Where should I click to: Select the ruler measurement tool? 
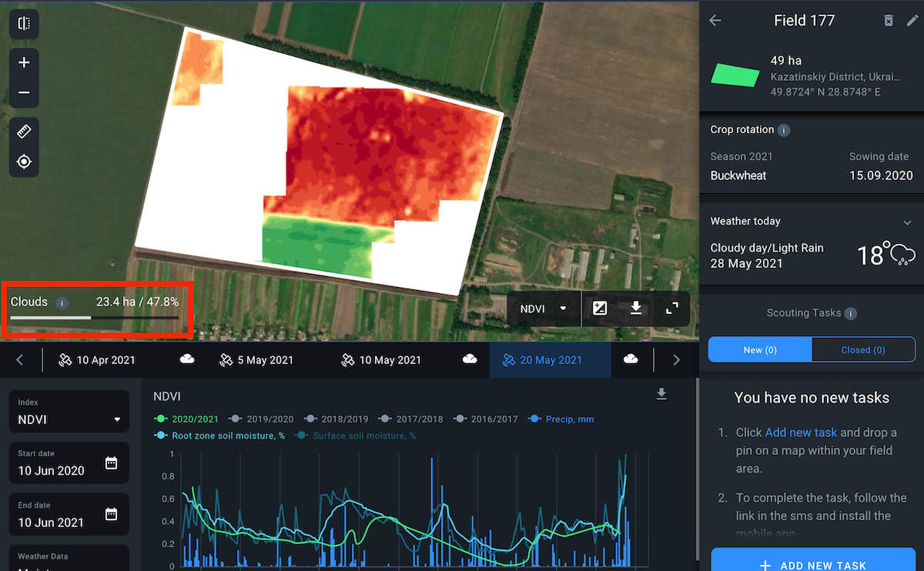[24, 132]
